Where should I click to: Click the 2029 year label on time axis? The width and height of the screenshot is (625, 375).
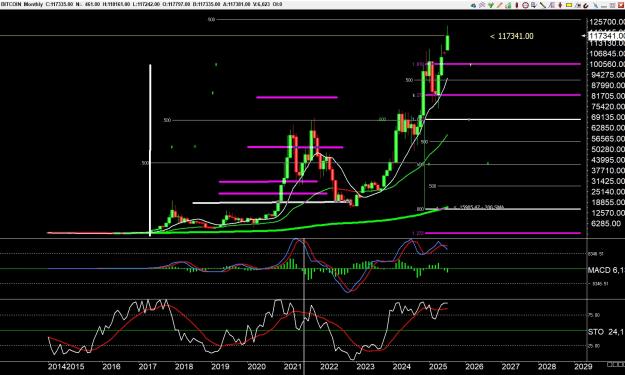pyautogui.click(x=583, y=367)
